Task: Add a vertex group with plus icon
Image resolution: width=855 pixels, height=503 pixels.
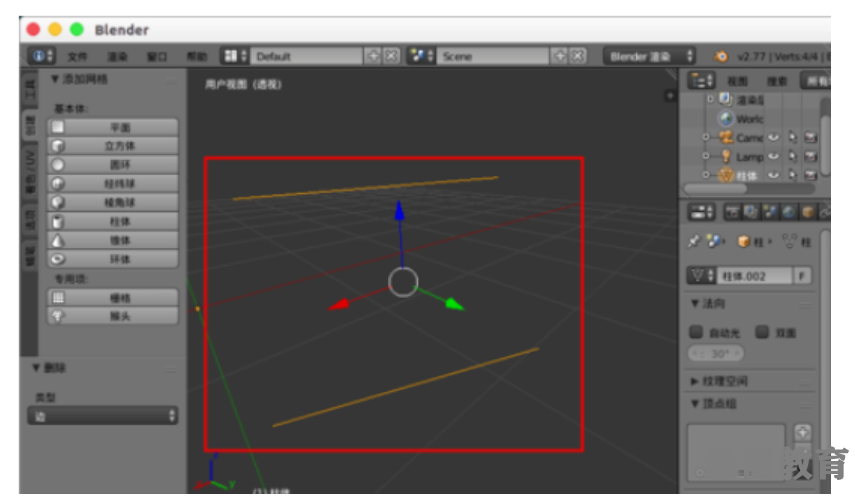Action: pos(802,433)
